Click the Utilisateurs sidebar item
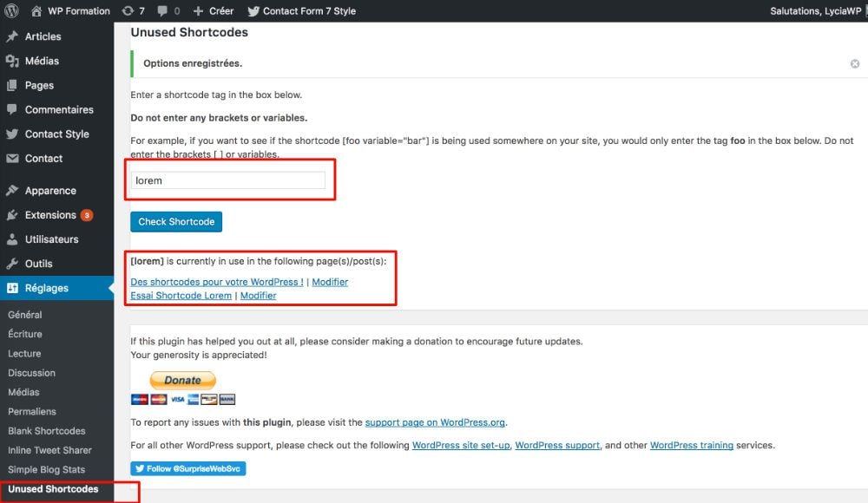The height and width of the screenshot is (503, 868). click(x=51, y=239)
